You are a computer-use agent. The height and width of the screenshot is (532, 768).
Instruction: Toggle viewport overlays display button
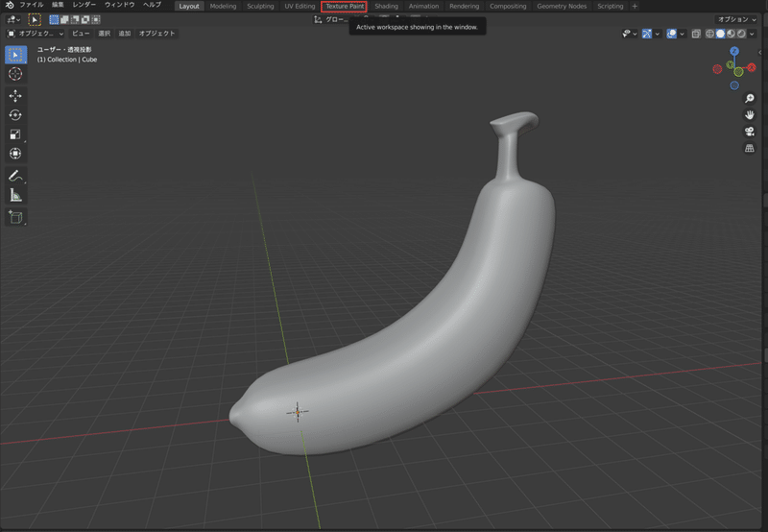(x=671, y=34)
